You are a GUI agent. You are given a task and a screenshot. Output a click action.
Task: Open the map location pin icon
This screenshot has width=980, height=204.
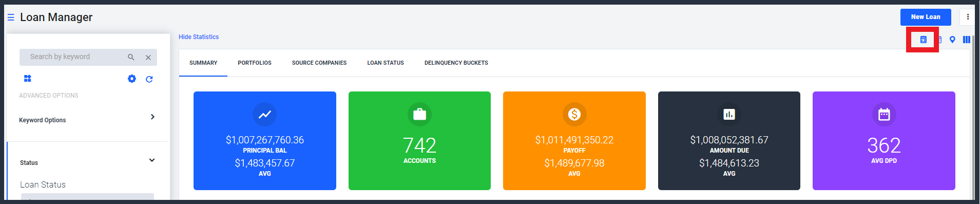tap(952, 40)
